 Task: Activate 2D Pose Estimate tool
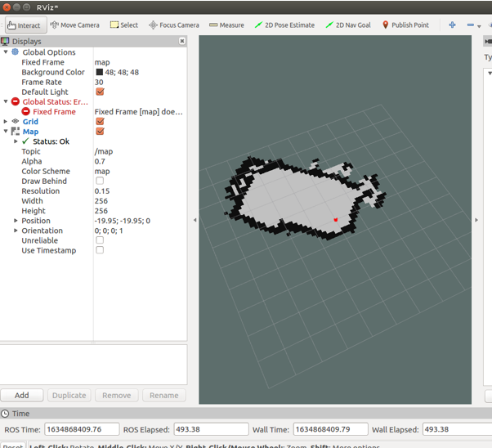(284, 25)
